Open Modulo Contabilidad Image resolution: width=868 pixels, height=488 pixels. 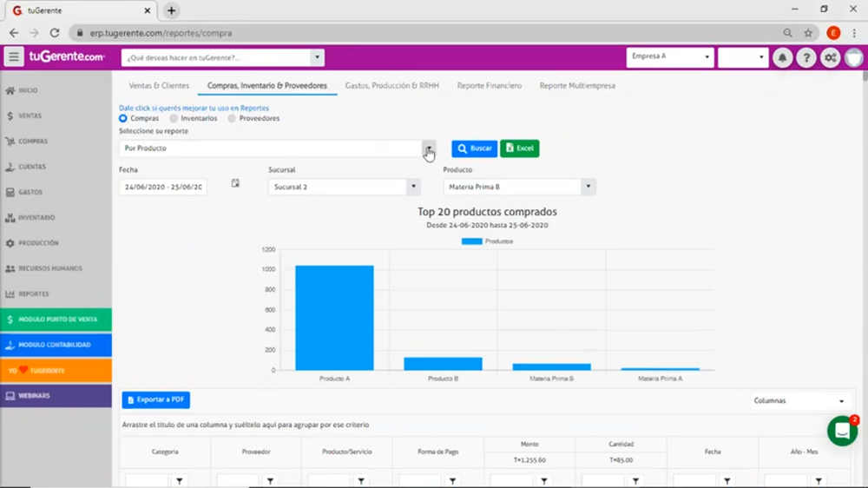point(56,345)
